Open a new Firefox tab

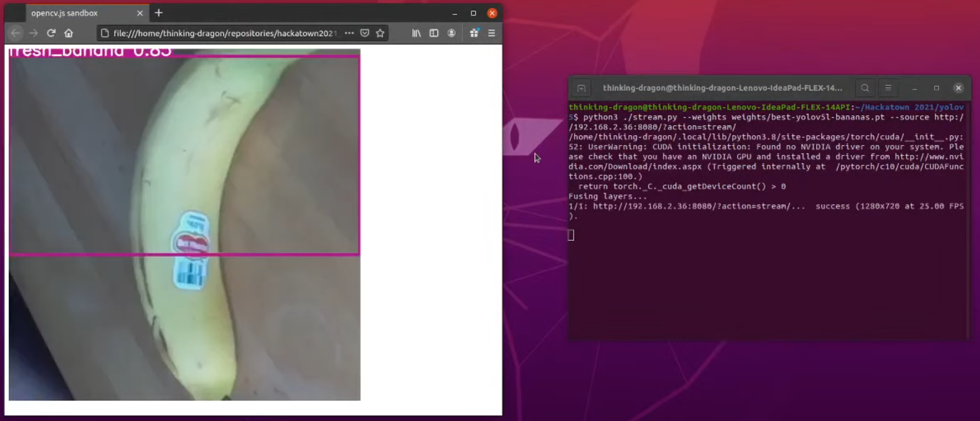pos(159,13)
